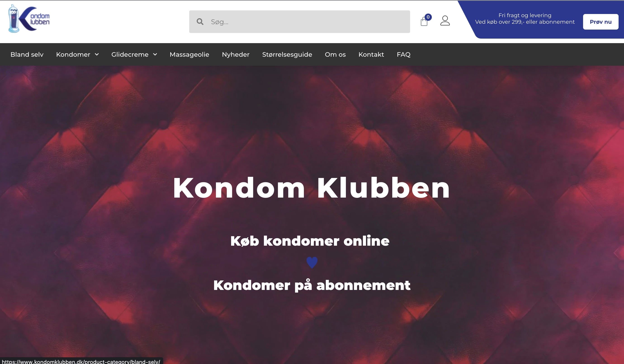Open the user account icon
The width and height of the screenshot is (624, 364).
445,21
